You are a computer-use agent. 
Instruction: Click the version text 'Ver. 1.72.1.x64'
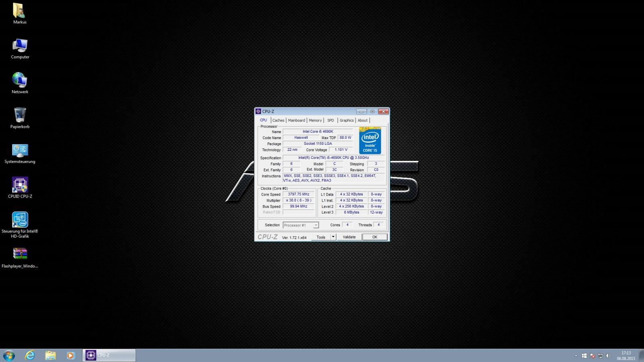click(x=294, y=238)
